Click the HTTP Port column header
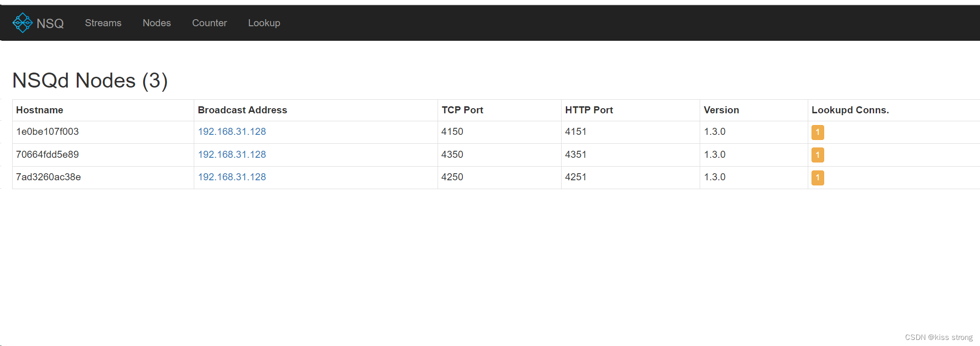 coord(589,110)
